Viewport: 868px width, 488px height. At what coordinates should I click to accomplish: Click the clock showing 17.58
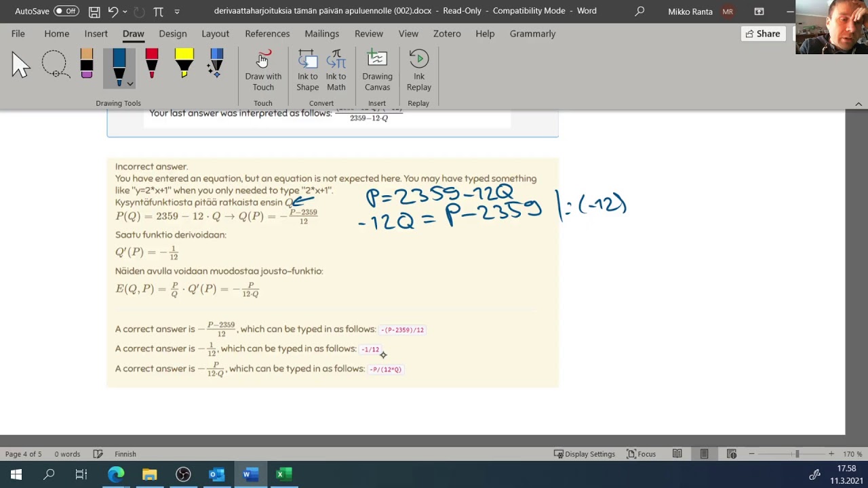click(846, 468)
